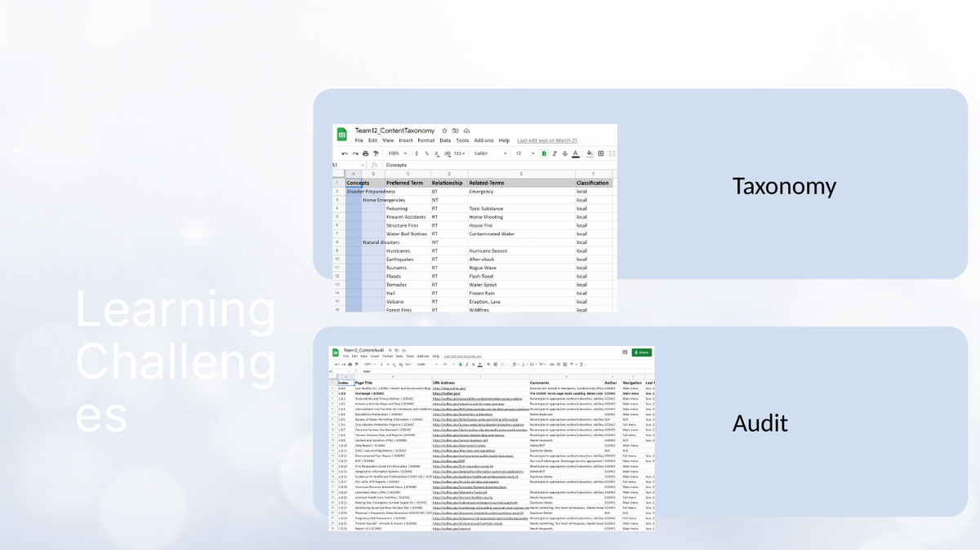
Task: Click the Team12_ContentTaxonomy document title
Action: point(395,131)
